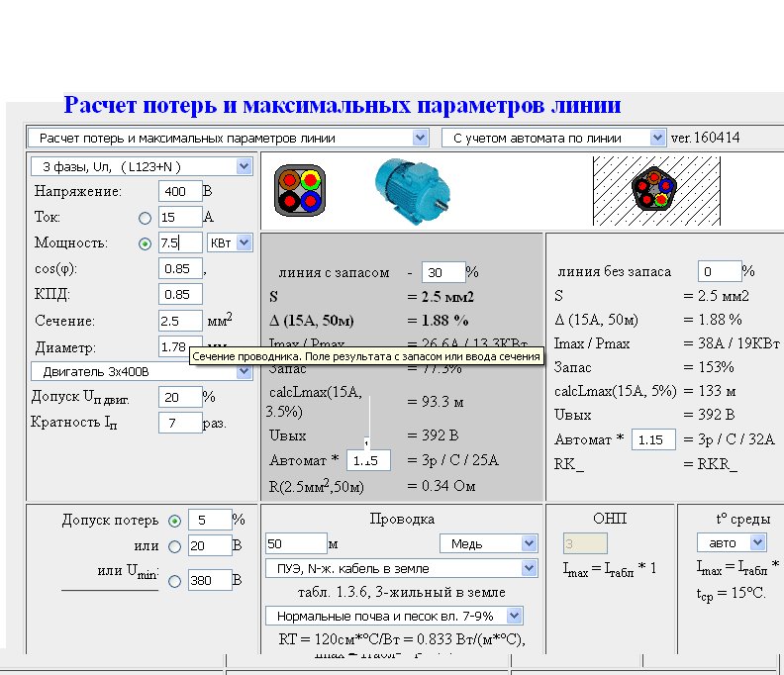Open the 'Двигатель 3х400В' load dropdown
The image size is (784, 675).
142,371
